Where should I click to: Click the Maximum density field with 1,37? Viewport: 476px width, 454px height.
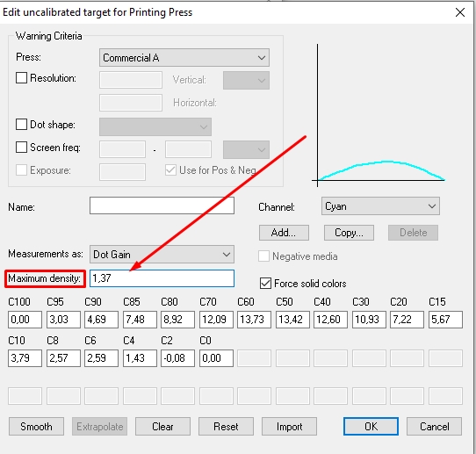click(162, 278)
